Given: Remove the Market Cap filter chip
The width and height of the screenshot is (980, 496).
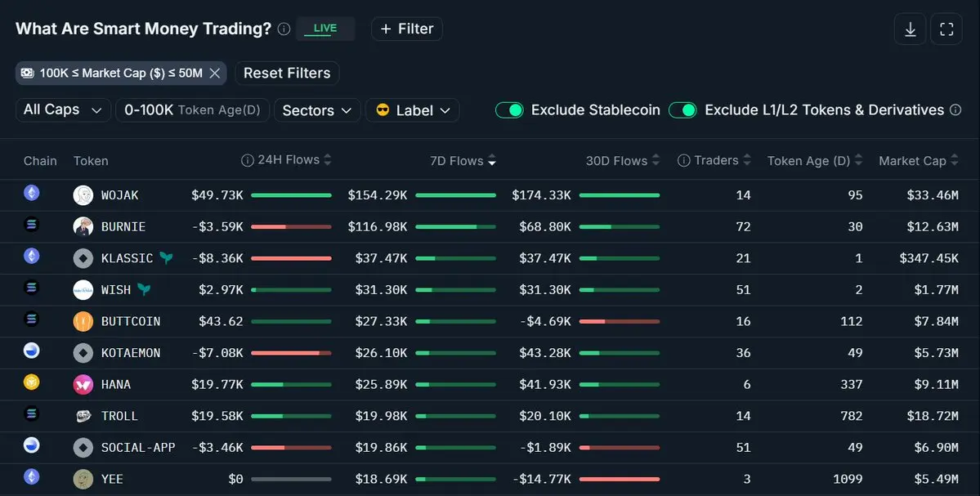Looking at the screenshot, I should [214, 73].
